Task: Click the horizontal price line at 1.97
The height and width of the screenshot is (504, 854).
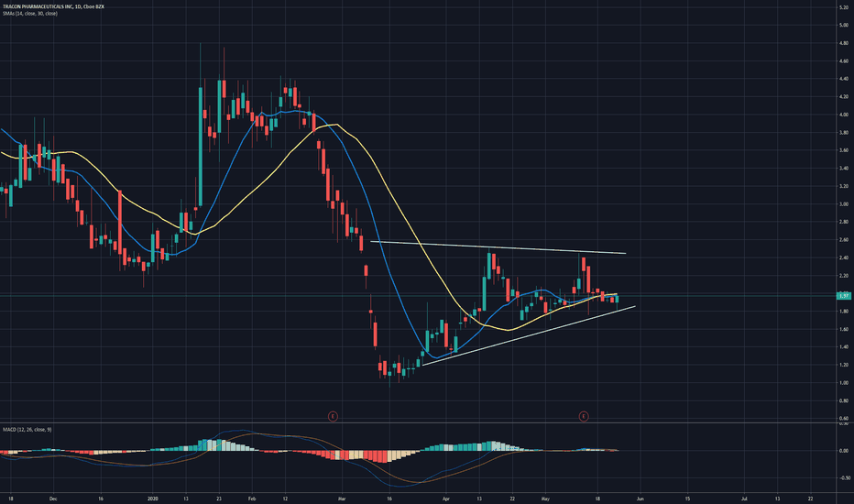Action: [x=418, y=296]
